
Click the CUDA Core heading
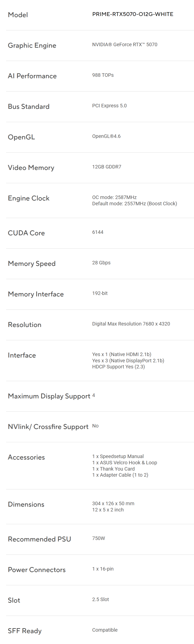(x=26, y=233)
